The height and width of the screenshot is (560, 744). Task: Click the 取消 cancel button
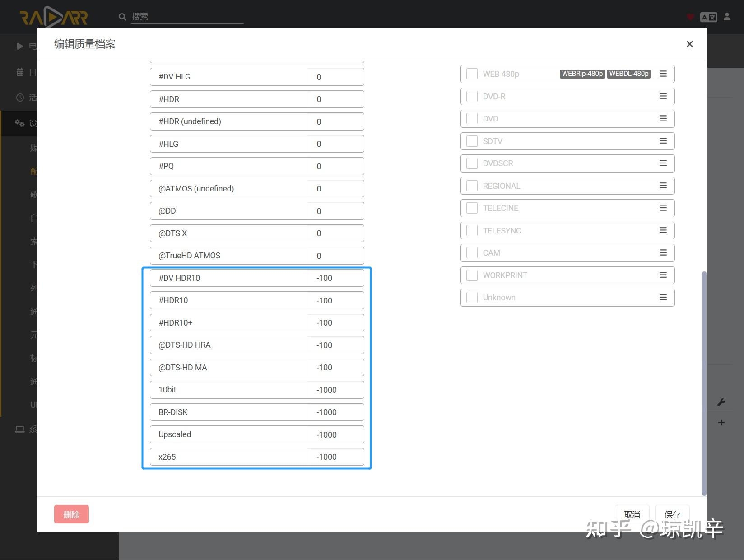pos(632,514)
